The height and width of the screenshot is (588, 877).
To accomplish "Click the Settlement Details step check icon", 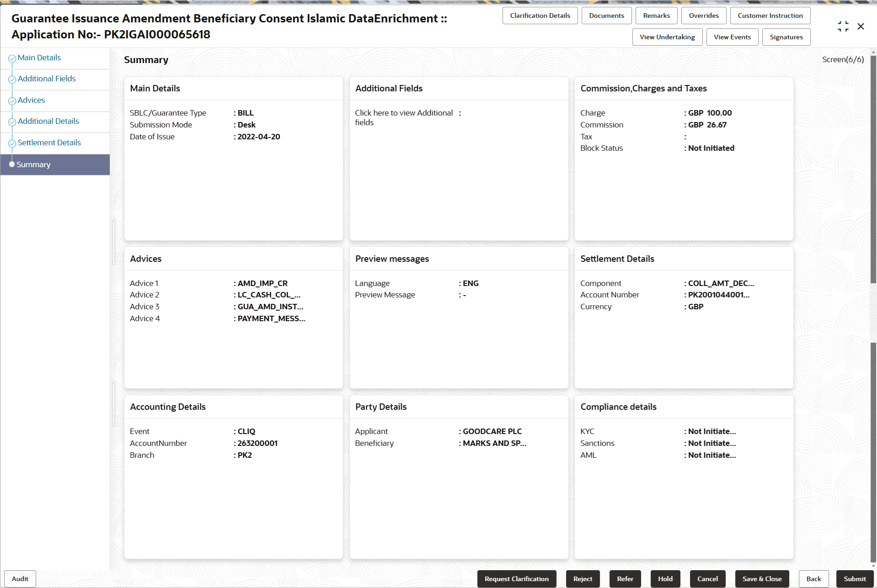I will point(12,143).
